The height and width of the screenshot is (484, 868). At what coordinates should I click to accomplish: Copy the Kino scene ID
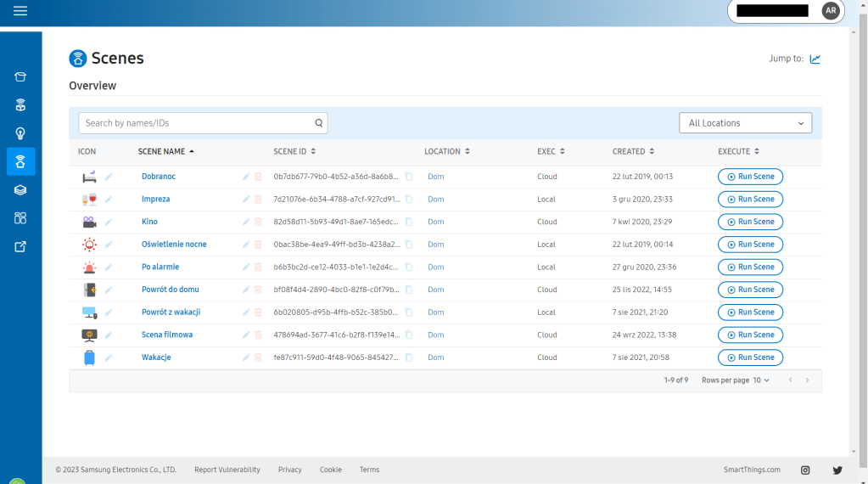click(x=408, y=222)
